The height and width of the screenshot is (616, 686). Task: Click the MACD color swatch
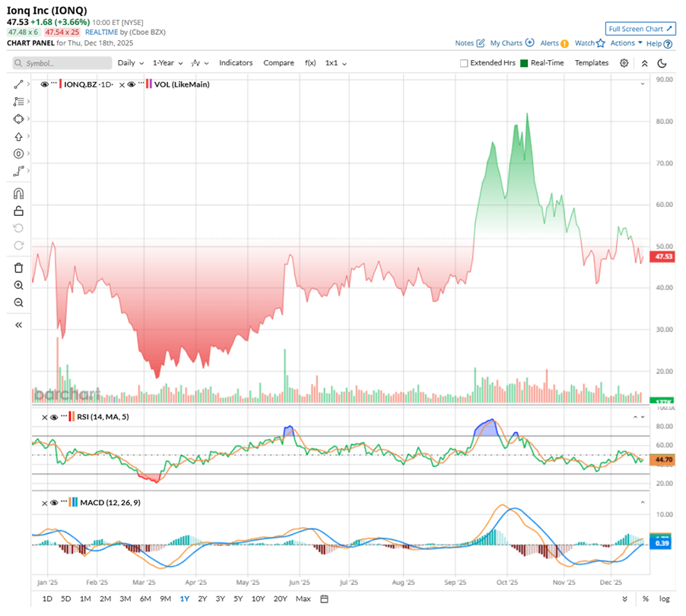pos(74,502)
